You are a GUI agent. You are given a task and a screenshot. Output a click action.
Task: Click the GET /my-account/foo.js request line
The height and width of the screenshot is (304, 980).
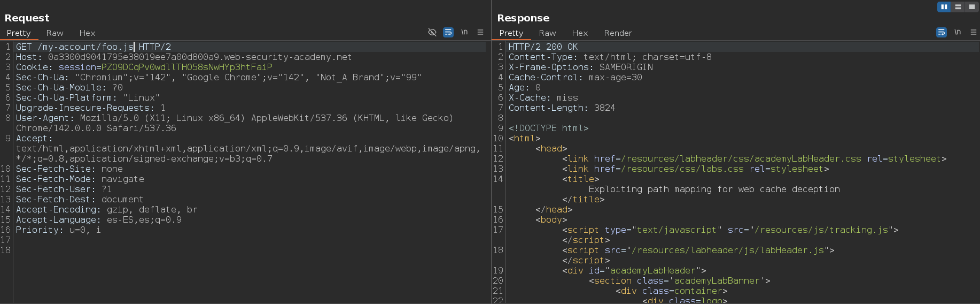pyautogui.click(x=94, y=47)
